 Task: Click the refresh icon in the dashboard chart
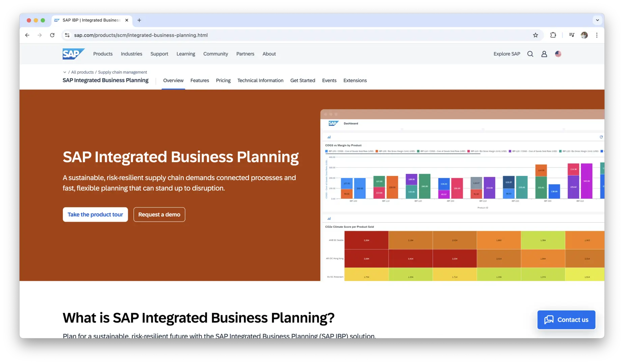pyautogui.click(x=601, y=137)
